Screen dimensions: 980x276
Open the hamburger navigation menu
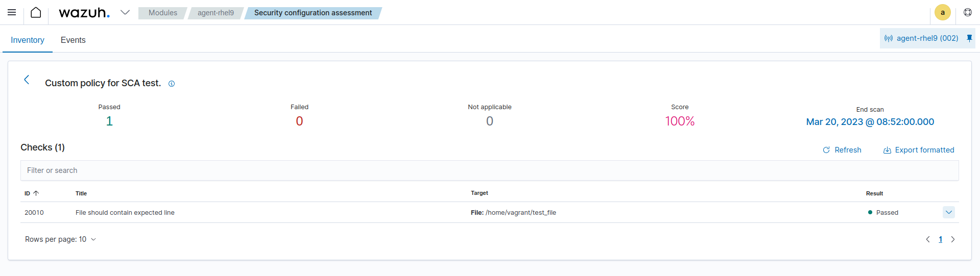point(12,12)
